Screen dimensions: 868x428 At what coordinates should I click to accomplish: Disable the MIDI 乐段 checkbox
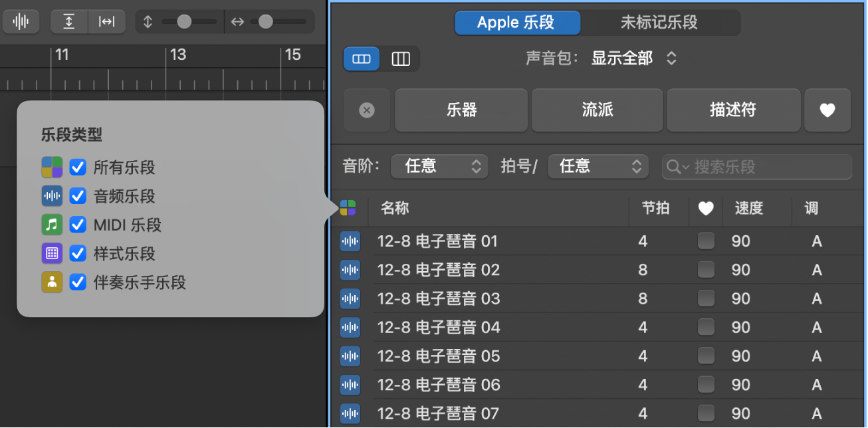click(x=78, y=225)
